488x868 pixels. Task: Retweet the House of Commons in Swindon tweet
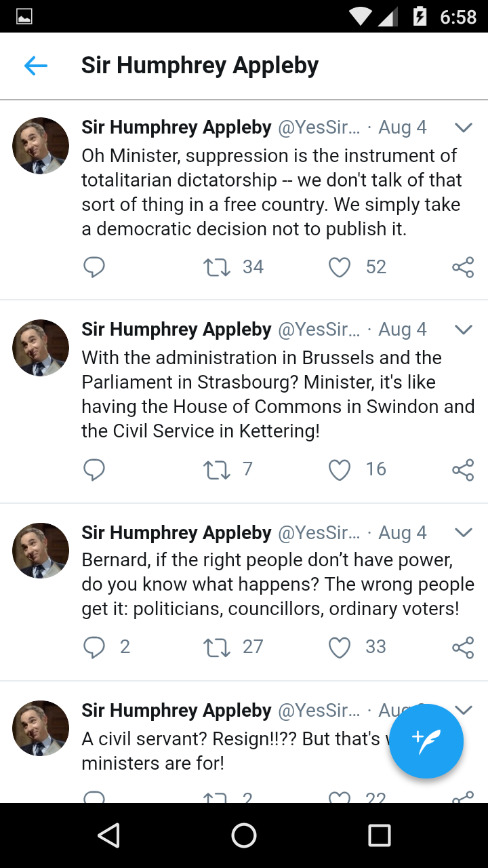click(217, 469)
